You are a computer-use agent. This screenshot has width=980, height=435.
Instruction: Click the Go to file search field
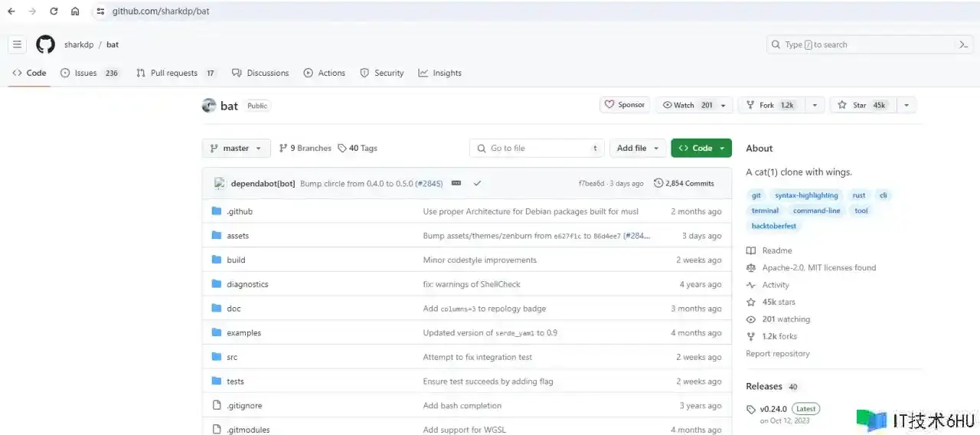pos(536,149)
